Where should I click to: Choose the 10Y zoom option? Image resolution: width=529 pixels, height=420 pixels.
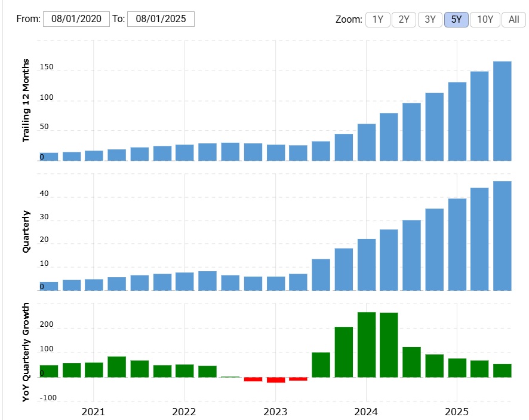coord(485,19)
